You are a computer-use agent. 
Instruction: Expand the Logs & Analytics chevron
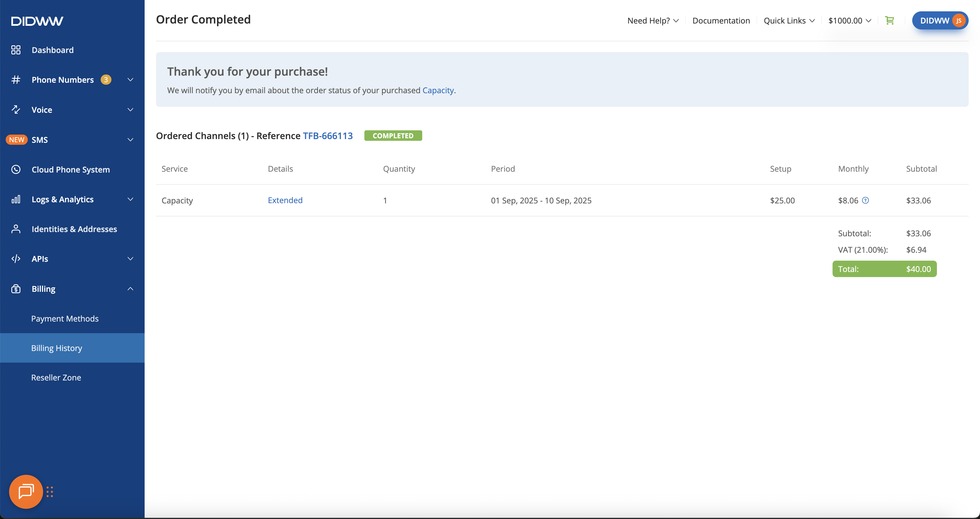pyautogui.click(x=130, y=199)
